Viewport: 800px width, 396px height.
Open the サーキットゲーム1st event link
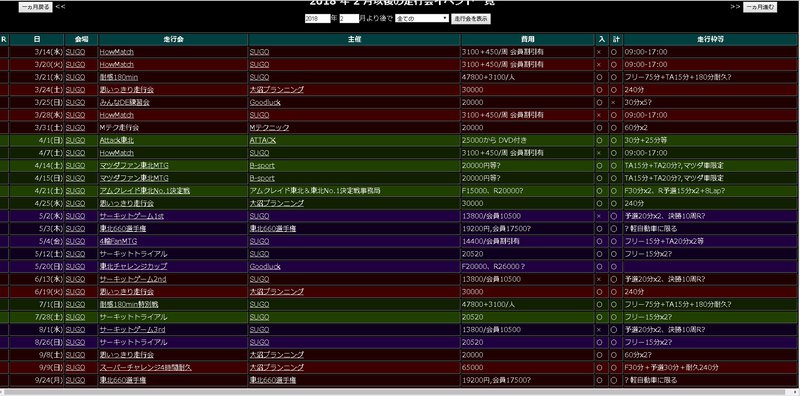tap(132, 216)
